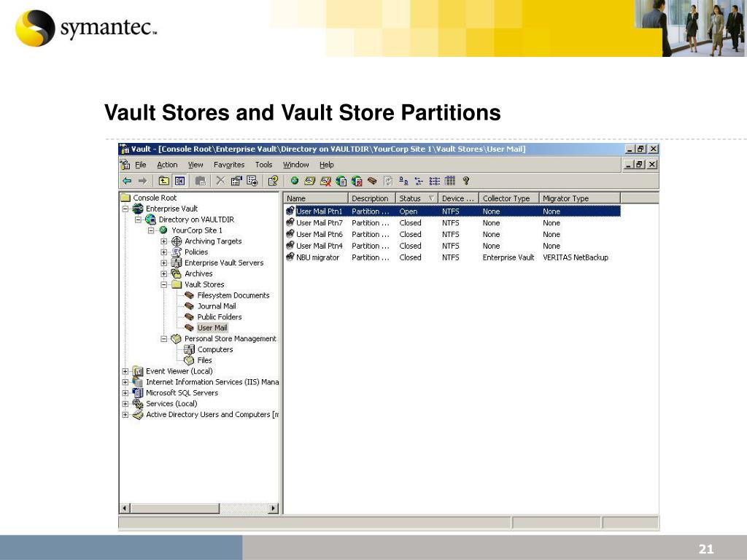This screenshot has height=560, width=747.
Task: Collapse the Directory on VAULTDIR node
Action: [138, 220]
